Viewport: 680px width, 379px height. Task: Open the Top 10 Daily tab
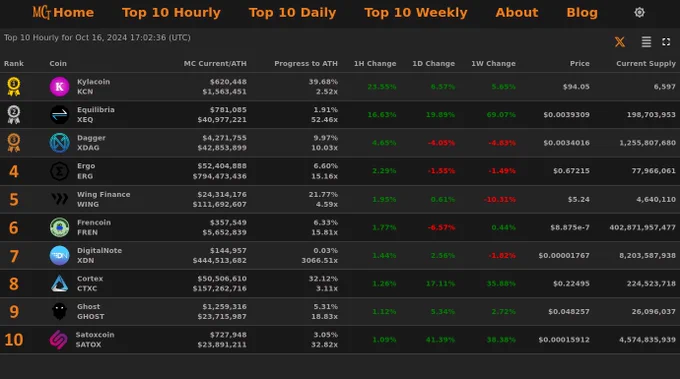(292, 13)
